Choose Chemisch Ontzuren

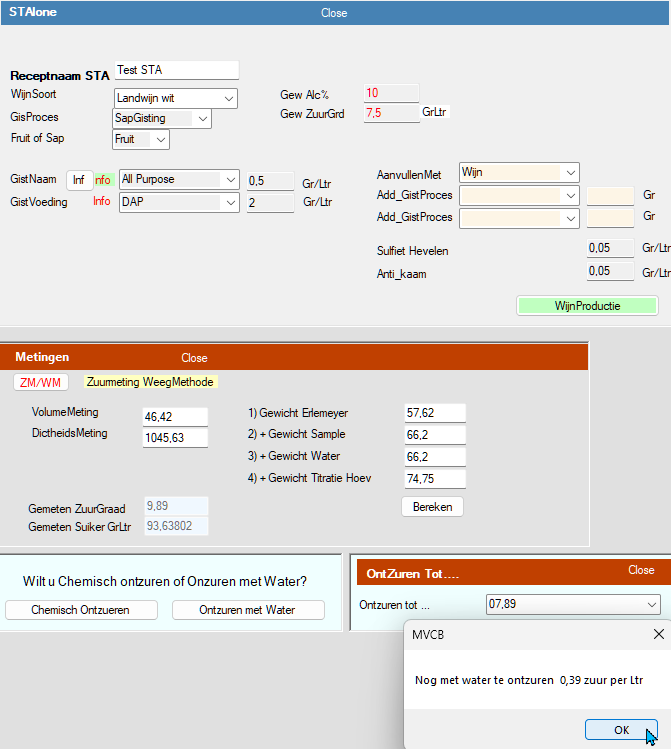tap(80, 610)
